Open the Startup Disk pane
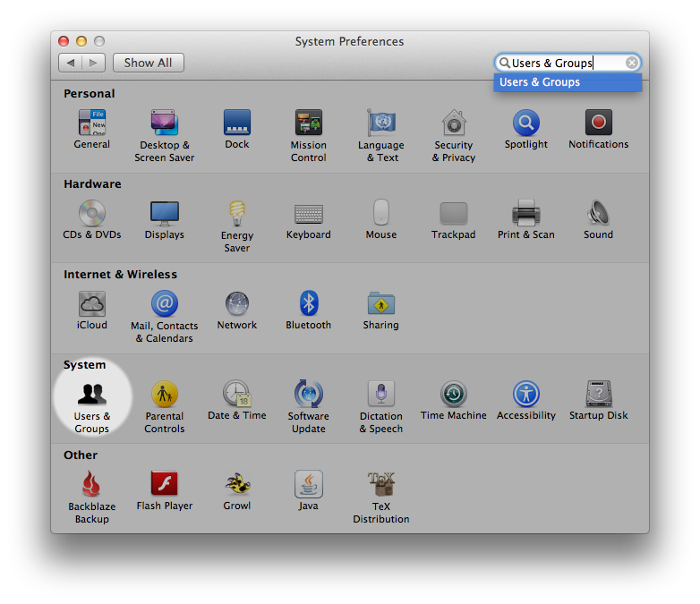The image size is (700, 604). 598,395
